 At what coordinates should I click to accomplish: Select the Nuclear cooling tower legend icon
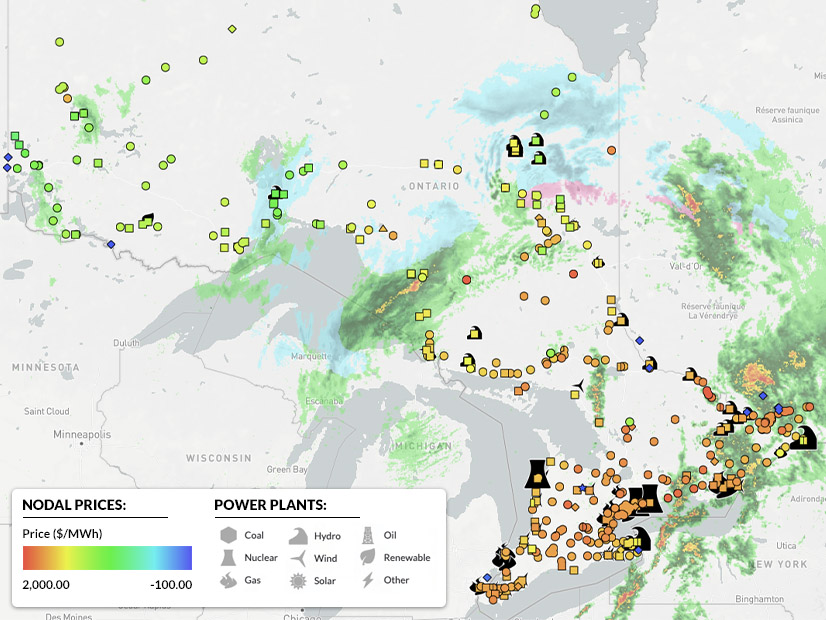pos(228,558)
